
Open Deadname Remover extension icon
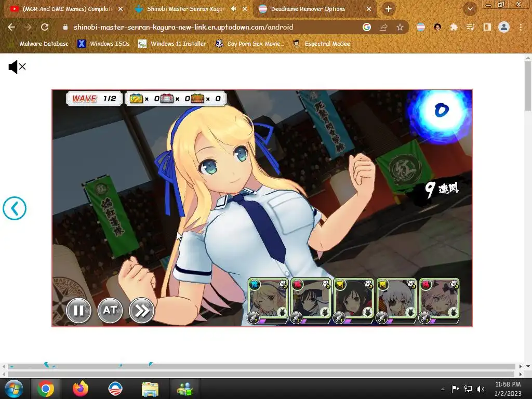[421, 27]
